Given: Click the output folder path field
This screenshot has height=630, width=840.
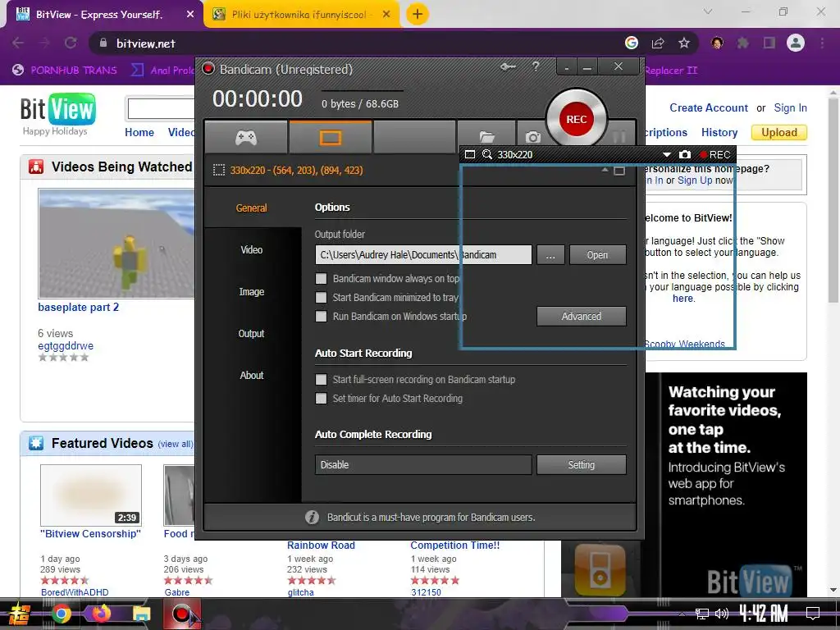Looking at the screenshot, I should (423, 254).
